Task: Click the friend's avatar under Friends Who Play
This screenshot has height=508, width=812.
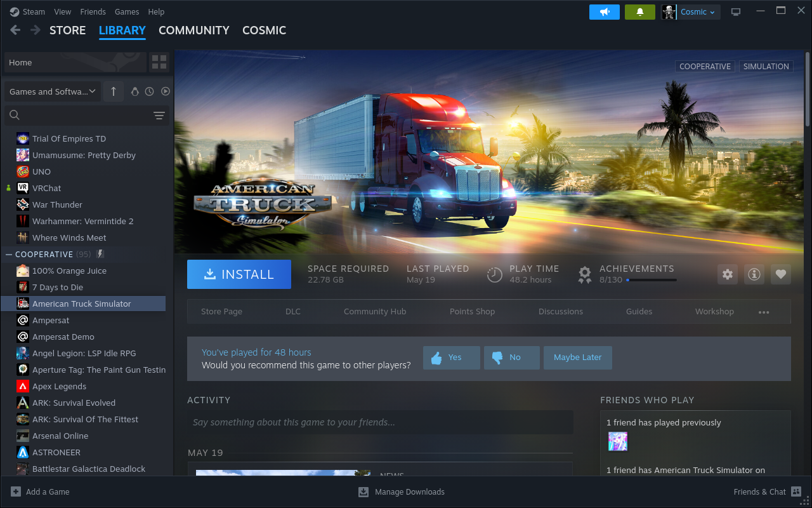Action: tap(618, 441)
